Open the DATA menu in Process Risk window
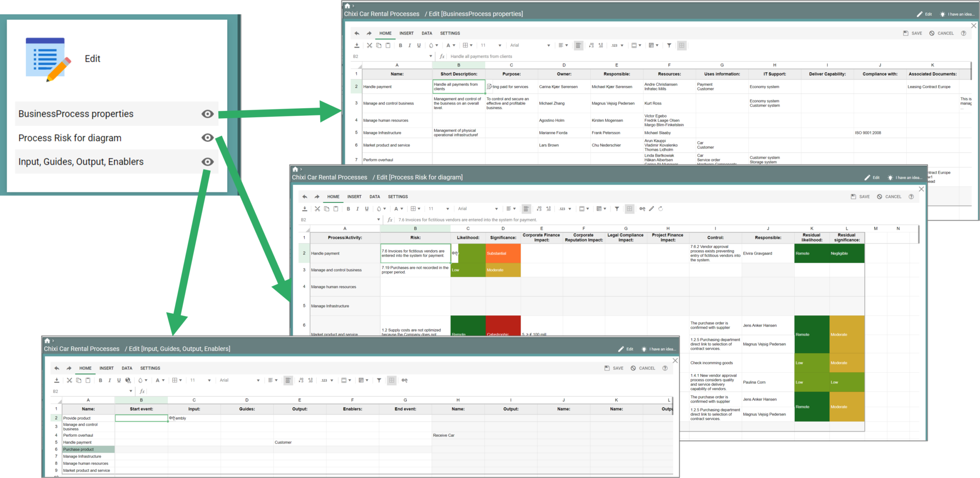This screenshot has width=980, height=478. pos(375,197)
